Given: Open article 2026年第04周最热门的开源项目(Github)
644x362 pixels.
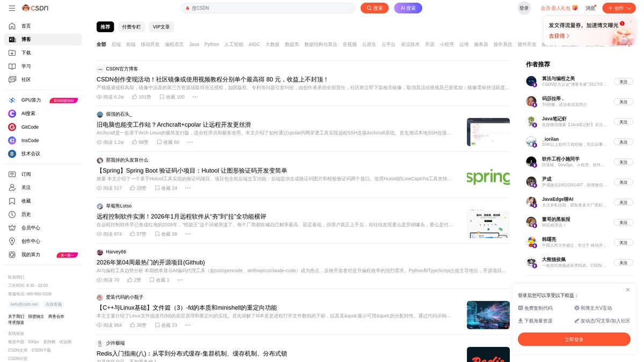Looking at the screenshot, I should [151, 262].
